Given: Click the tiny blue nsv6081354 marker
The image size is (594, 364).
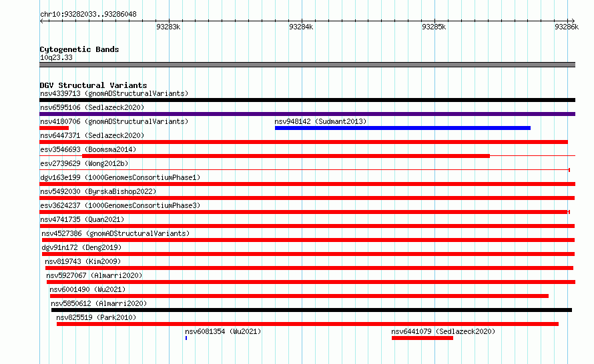Looking at the screenshot, I should pos(186,338).
